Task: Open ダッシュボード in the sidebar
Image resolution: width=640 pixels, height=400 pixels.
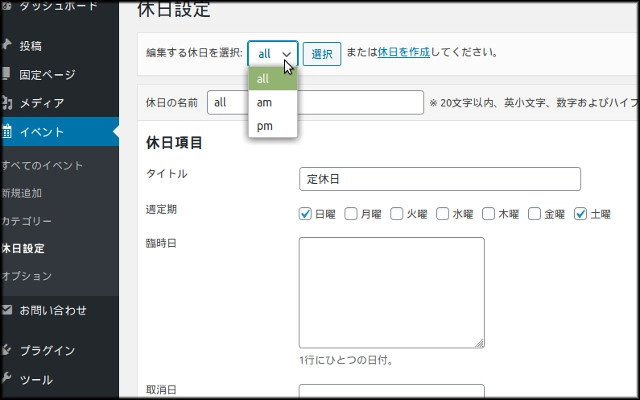Action: coord(59,6)
